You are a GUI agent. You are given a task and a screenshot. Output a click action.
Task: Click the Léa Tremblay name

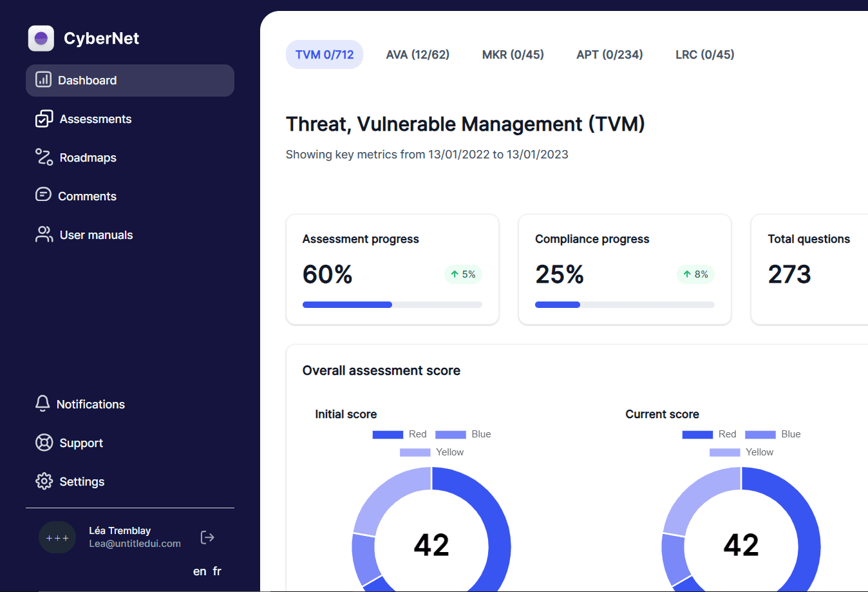(x=120, y=531)
